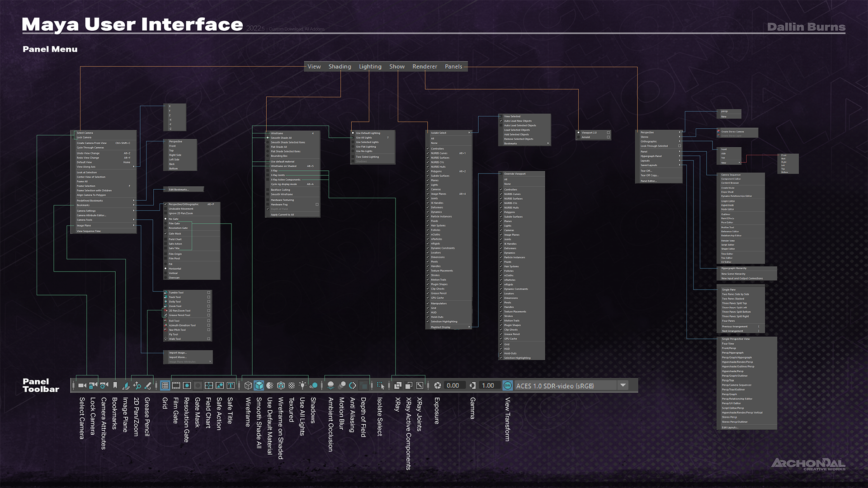
Task: Click Edit Bookmarks menu entry
Action: (179, 189)
